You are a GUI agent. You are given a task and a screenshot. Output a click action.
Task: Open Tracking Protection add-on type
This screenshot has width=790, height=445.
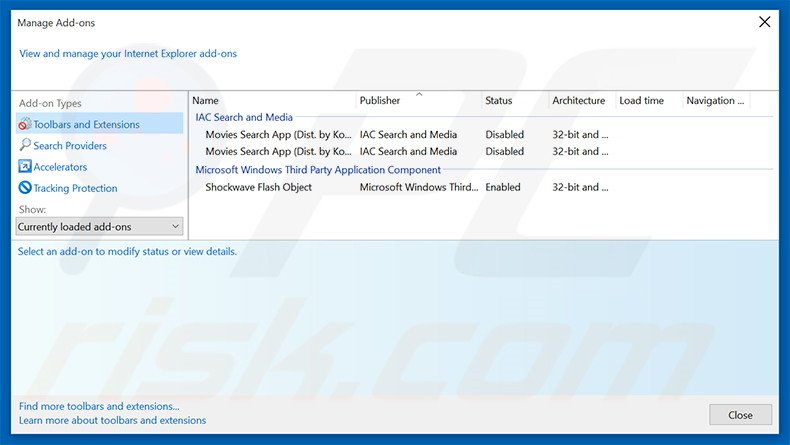(x=75, y=188)
